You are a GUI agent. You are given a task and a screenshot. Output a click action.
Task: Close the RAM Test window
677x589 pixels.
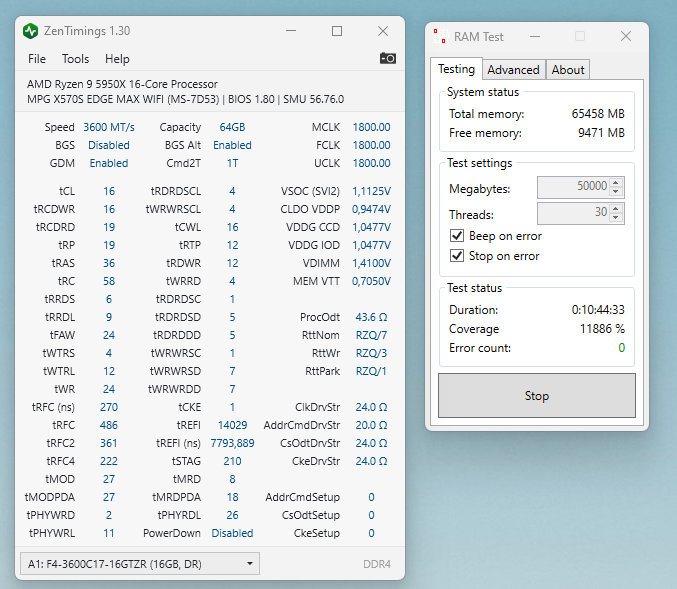point(626,36)
